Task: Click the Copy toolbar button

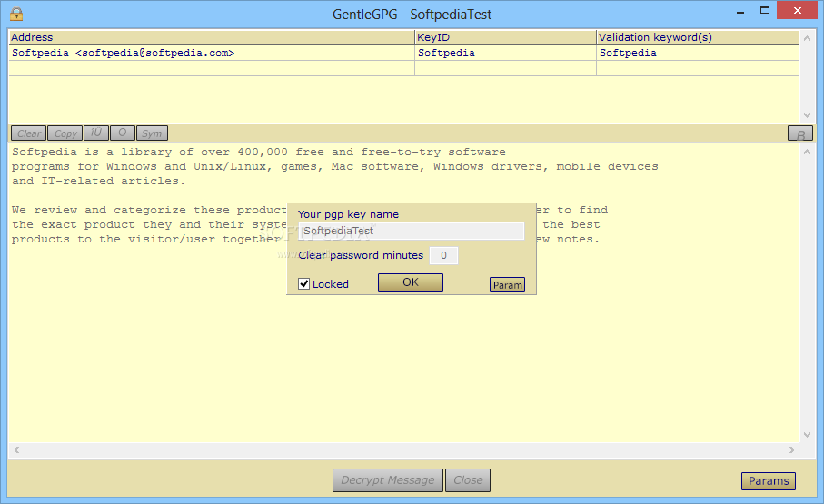Action: [65, 133]
